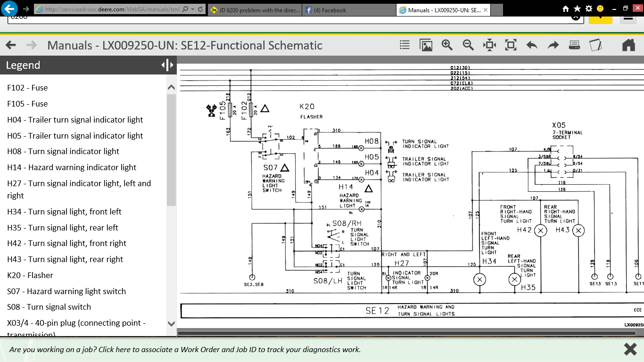Fit schematic to screen
The height and width of the screenshot is (362, 644).
(511, 45)
